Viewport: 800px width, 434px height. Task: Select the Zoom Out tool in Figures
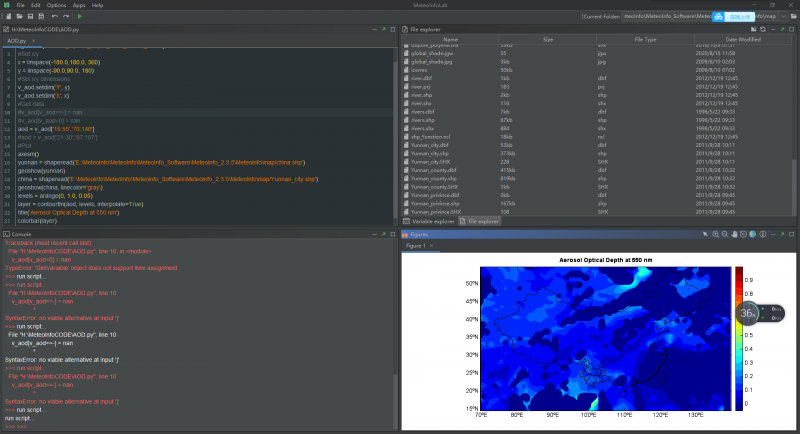(x=726, y=234)
